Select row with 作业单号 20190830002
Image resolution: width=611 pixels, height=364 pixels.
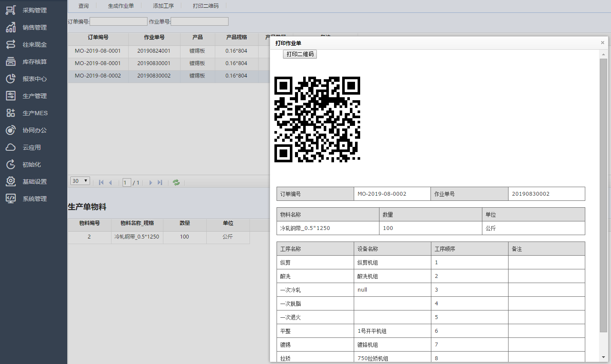click(169, 76)
